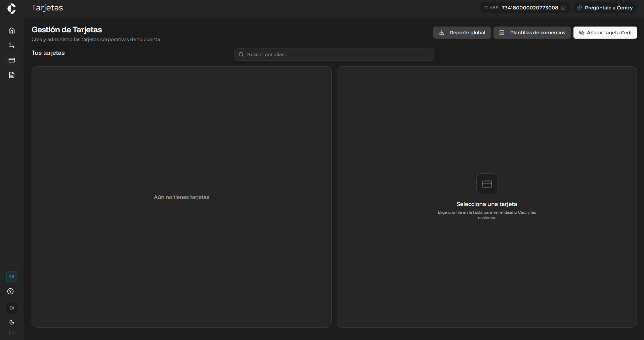644x340 pixels.
Task: Click the search magnifier icon
Action: coord(241,54)
